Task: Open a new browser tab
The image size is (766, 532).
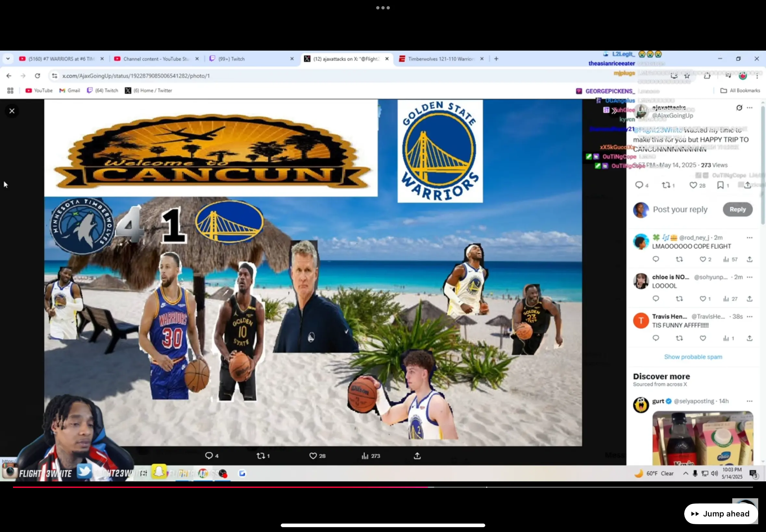Action: [x=496, y=59]
